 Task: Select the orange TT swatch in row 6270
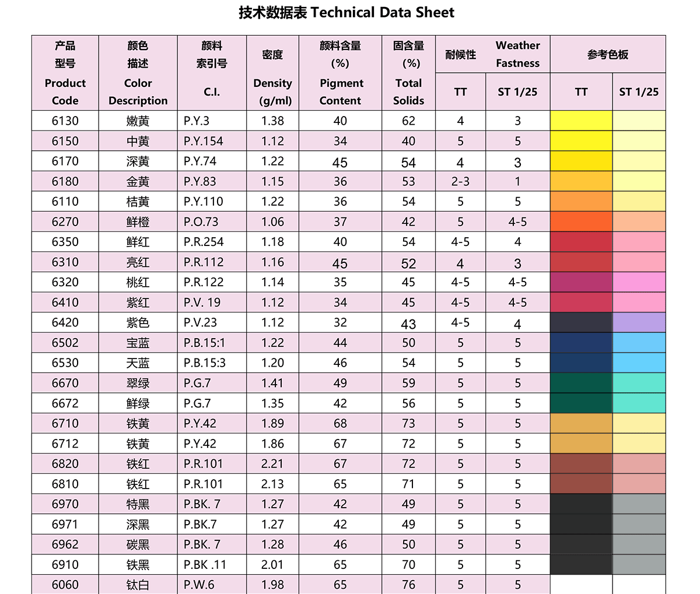(x=581, y=222)
